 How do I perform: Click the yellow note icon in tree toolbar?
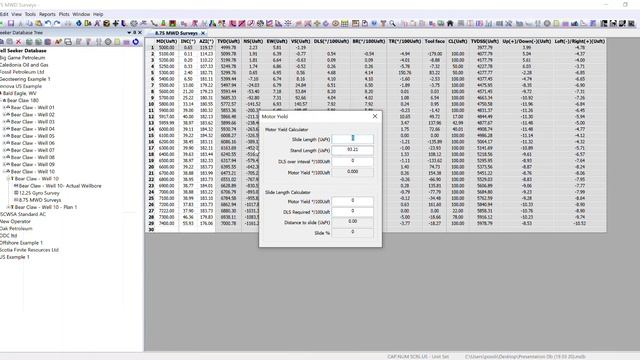[x=117, y=42]
